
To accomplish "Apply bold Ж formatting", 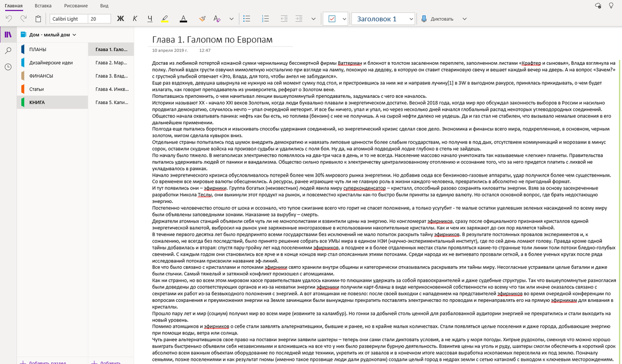I will click(x=121, y=19).
